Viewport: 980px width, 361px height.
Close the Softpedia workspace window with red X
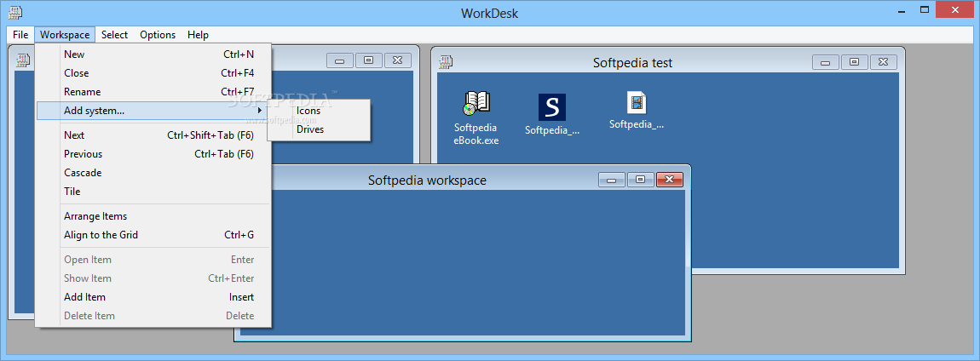669,180
